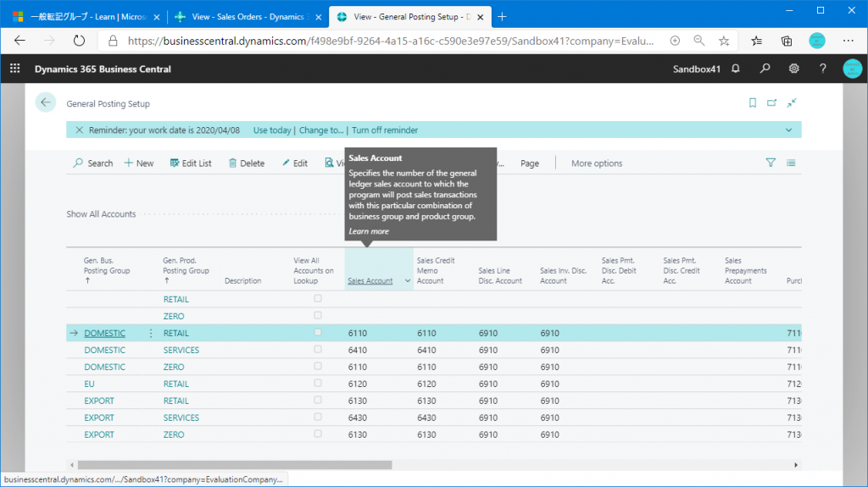Tick View All Accounts for blank ZERO row
Viewport: 868px width, 487px height.
318,315
